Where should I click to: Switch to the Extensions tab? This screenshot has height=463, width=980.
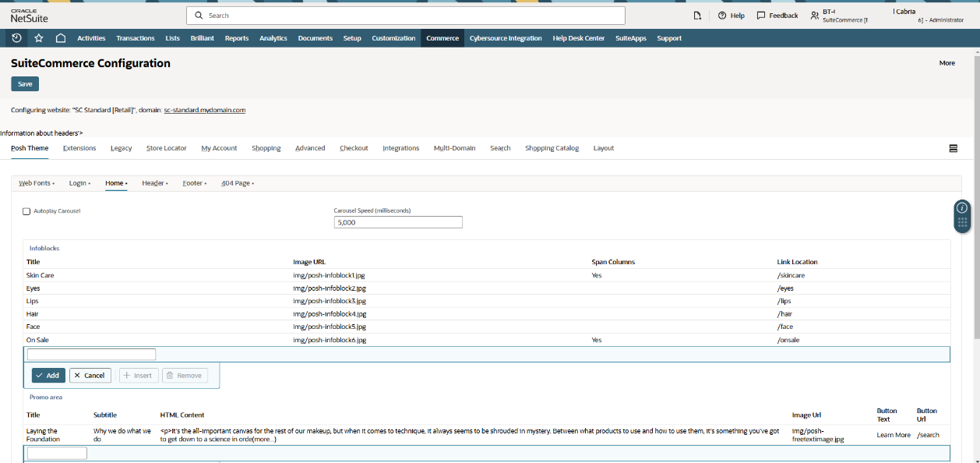tap(79, 148)
